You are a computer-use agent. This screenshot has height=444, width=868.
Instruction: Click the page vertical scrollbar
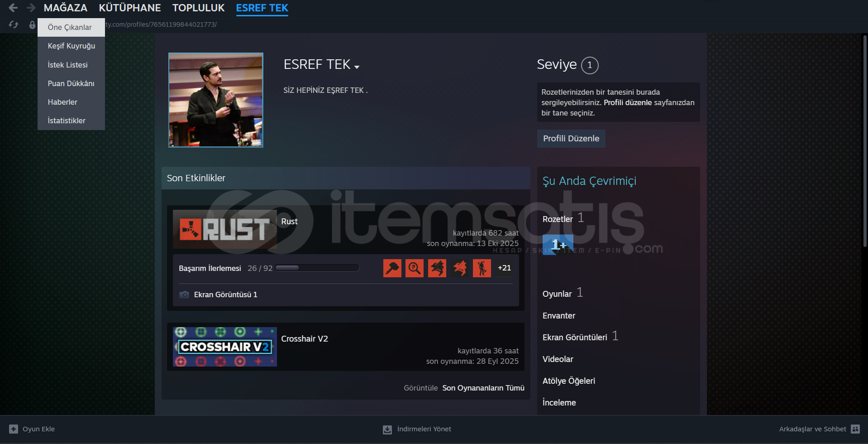[865, 140]
